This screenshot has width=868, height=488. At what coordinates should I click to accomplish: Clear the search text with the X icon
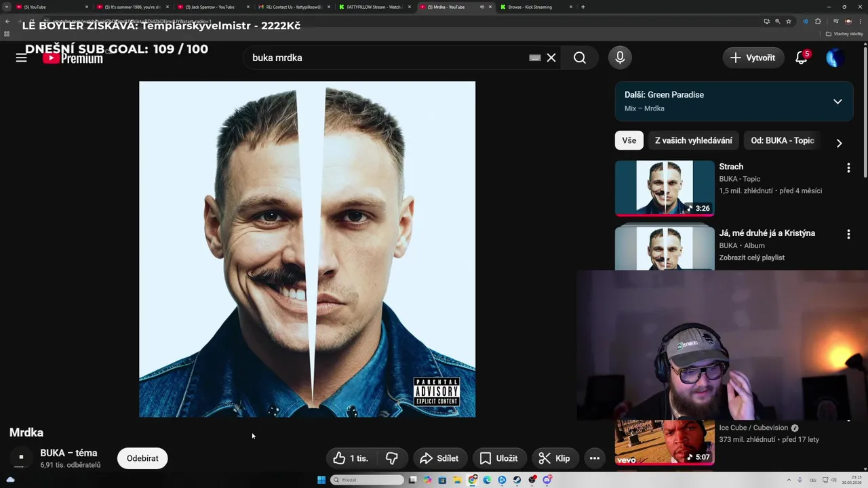tap(551, 58)
